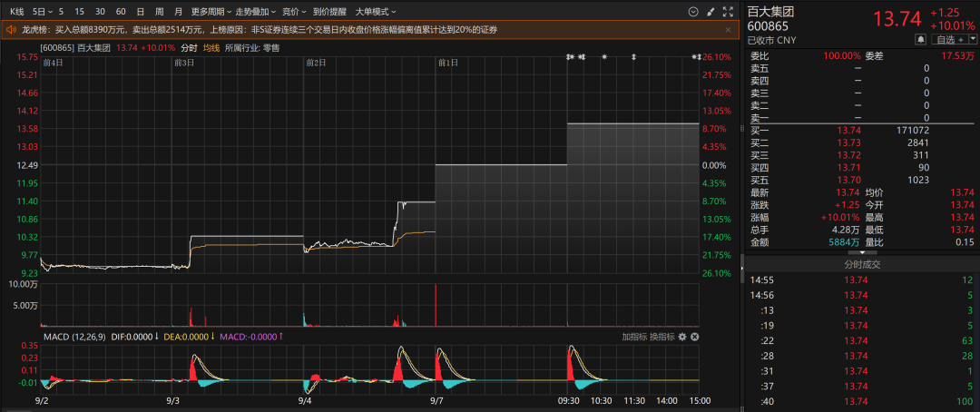
Task: Open MACD indicator settings gear
Action: pos(681,337)
